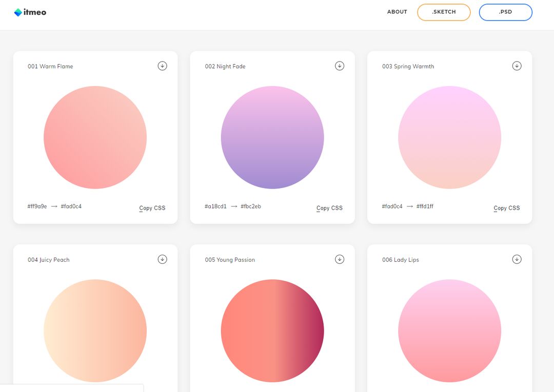
Task: Download the .PSD file
Action: [506, 12]
